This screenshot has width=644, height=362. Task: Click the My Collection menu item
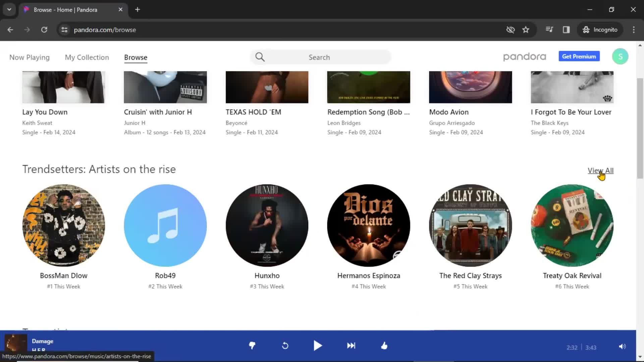click(86, 57)
